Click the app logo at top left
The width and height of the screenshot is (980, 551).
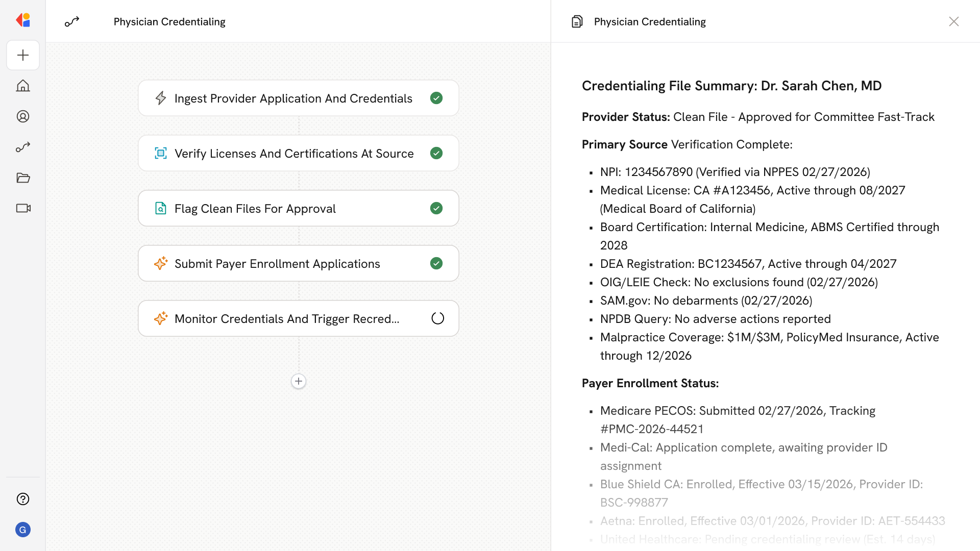tap(23, 20)
